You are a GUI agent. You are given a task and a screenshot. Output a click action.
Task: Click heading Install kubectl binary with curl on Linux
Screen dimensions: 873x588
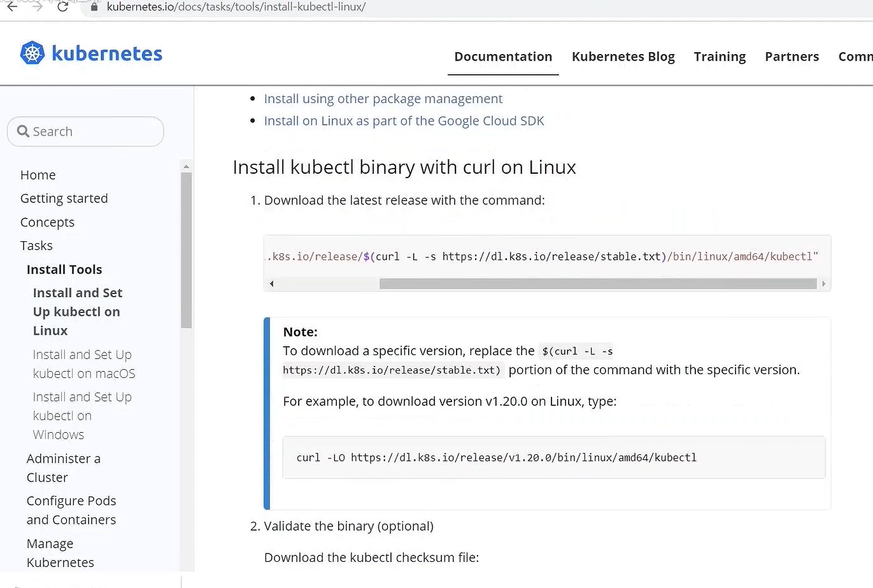coord(404,167)
